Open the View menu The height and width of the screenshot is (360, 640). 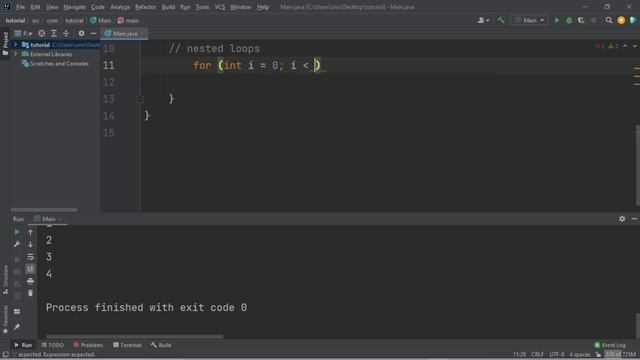click(51, 7)
